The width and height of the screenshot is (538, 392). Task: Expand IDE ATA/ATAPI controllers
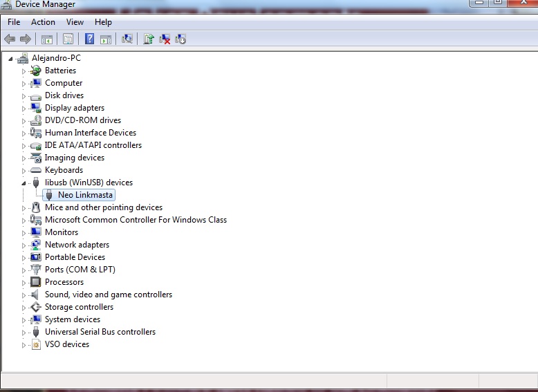click(x=24, y=146)
